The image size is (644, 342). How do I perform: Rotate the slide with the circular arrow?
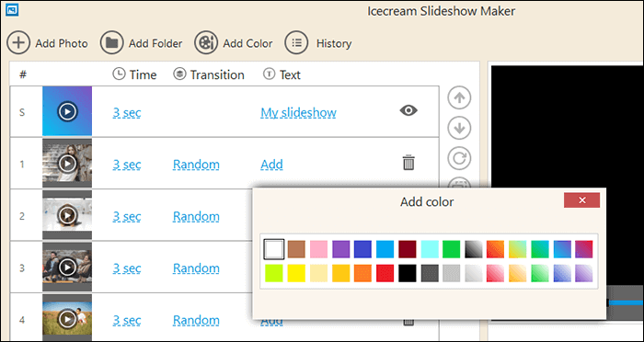(459, 158)
